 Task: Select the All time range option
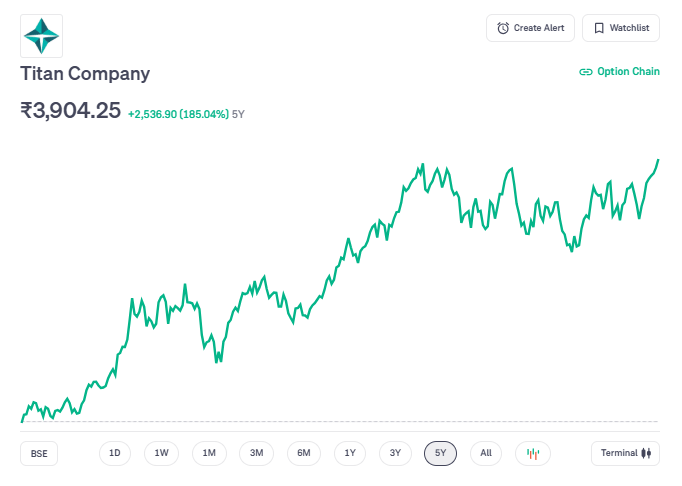click(x=485, y=453)
